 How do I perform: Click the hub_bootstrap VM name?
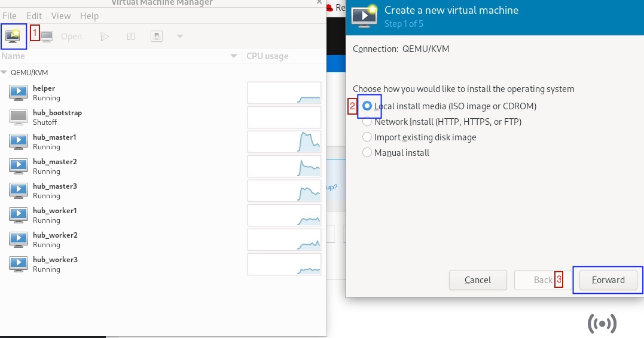pos(57,113)
